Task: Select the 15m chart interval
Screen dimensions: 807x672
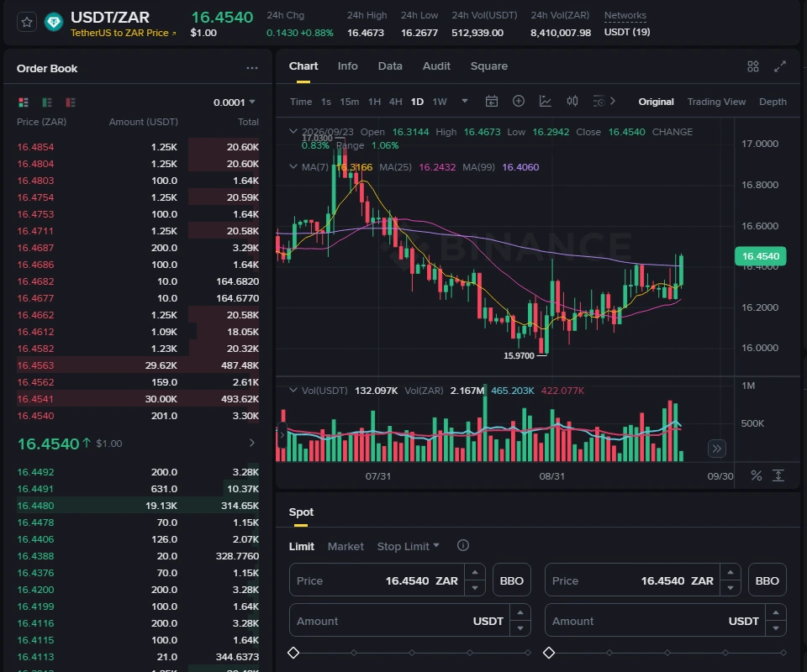Action: point(350,102)
